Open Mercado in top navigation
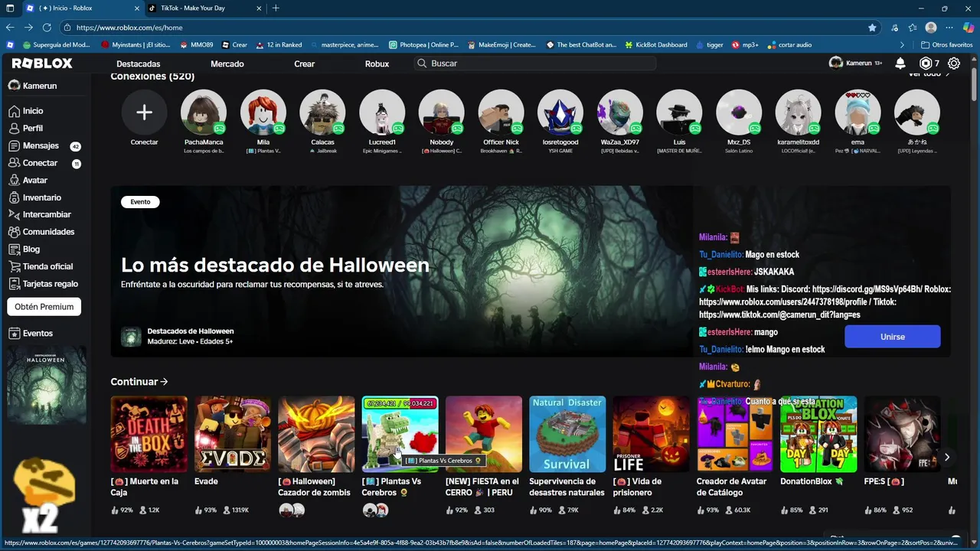980x551 pixels. tap(227, 64)
